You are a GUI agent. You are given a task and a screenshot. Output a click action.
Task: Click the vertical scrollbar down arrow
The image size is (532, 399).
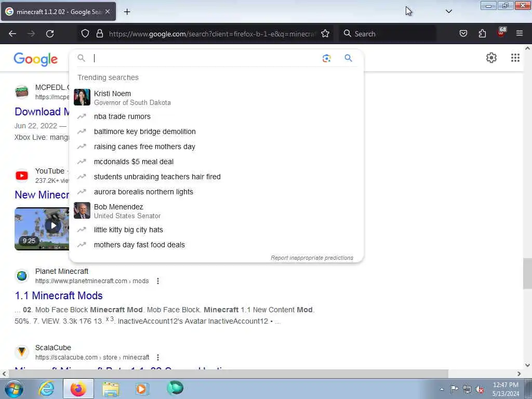coord(527,365)
